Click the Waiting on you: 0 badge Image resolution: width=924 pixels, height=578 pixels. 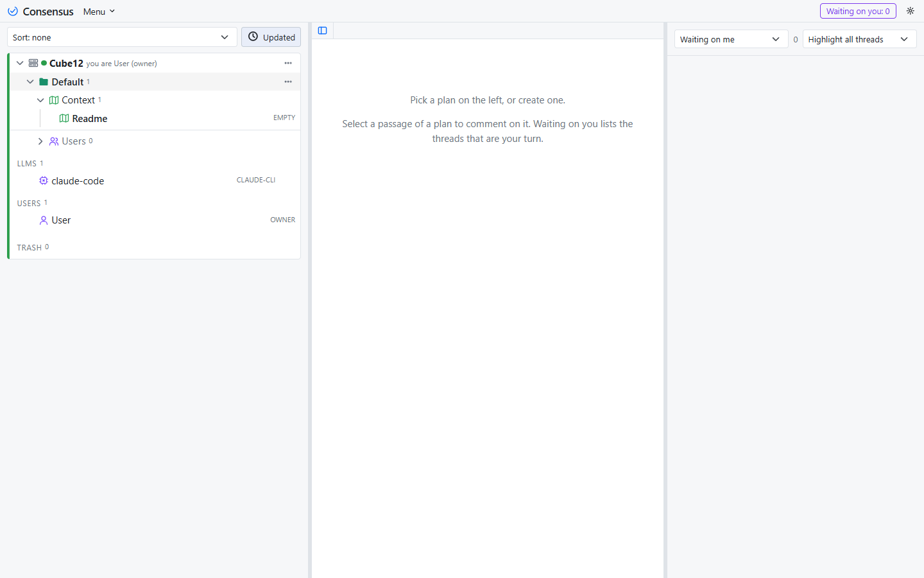coord(858,11)
